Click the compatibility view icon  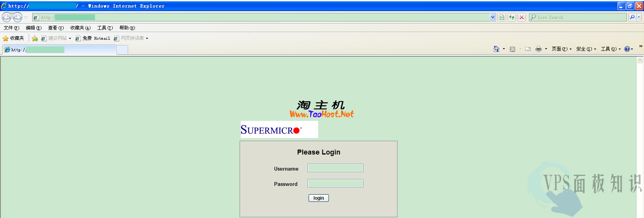[x=502, y=17]
